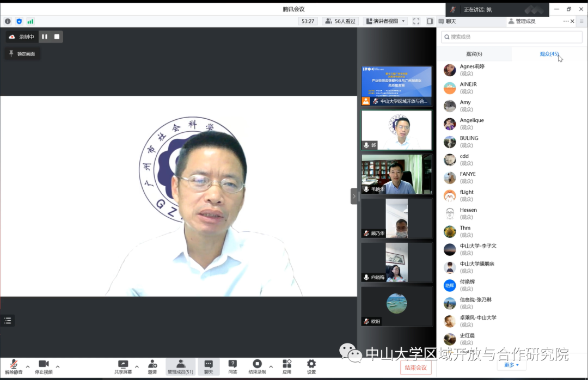Select audience member Amy
Screen dimensions: 588x380
click(x=512, y=106)
